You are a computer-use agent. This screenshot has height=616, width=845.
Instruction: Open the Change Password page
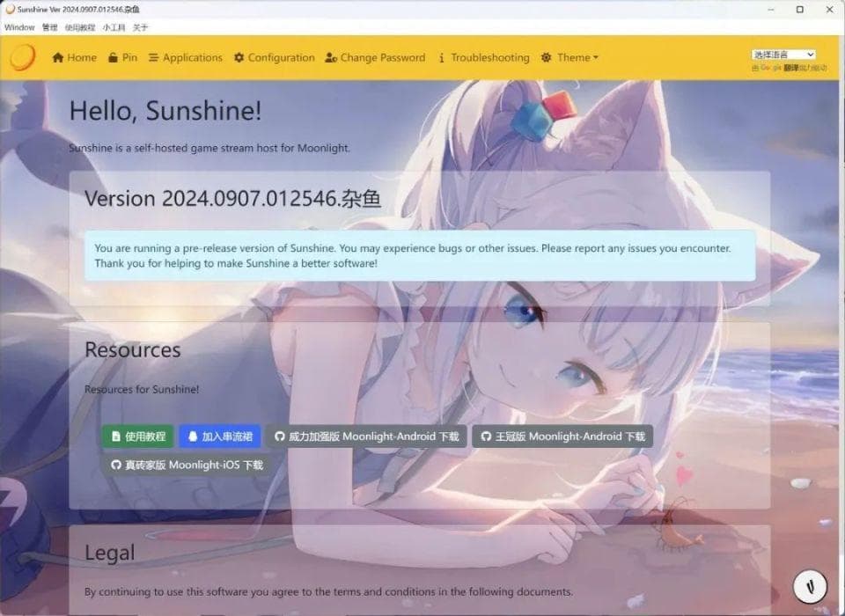click(x=375, y=58)
